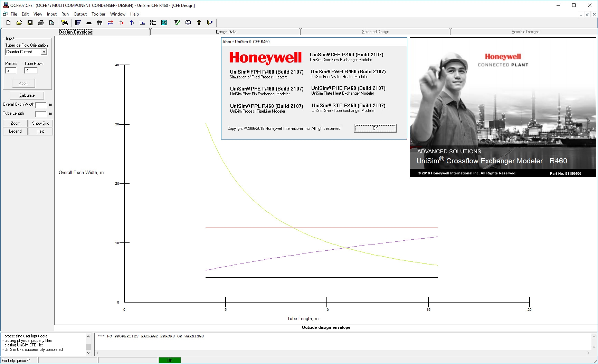The image size is (598, 364).
Task: Click the Calculate button
Action: [27, 95]
